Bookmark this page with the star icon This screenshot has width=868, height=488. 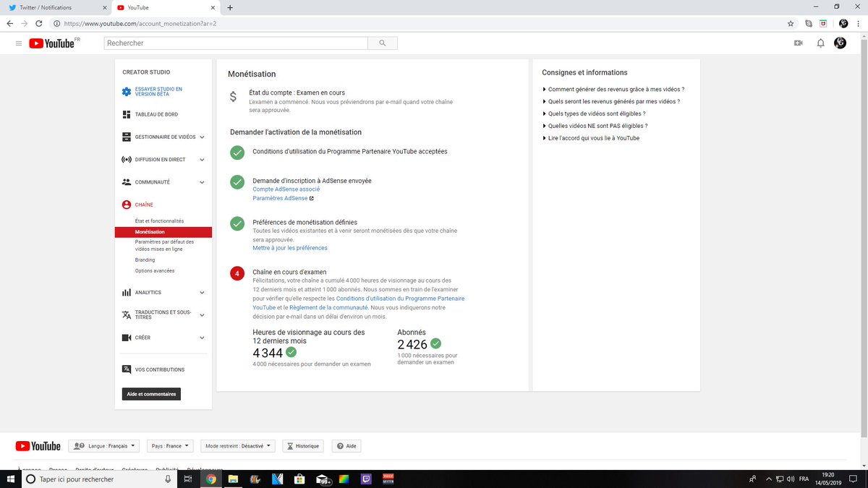tap(791, 23)
